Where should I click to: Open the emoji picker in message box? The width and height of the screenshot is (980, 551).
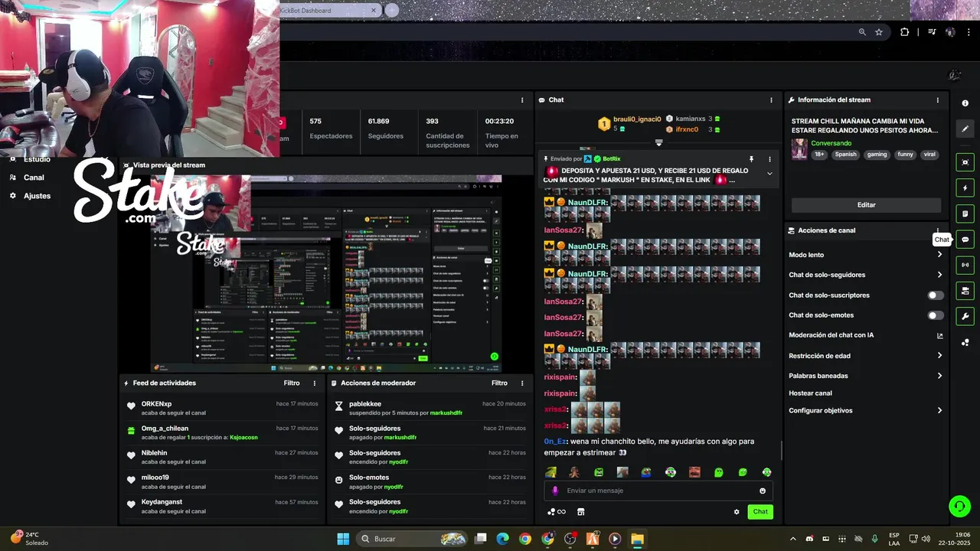point(763,491)
